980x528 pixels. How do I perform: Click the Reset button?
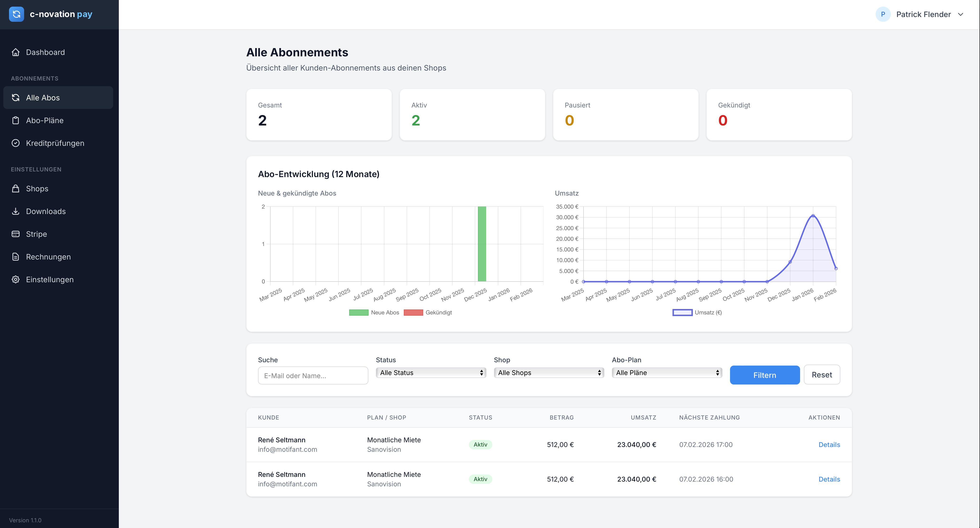point(822,375)
